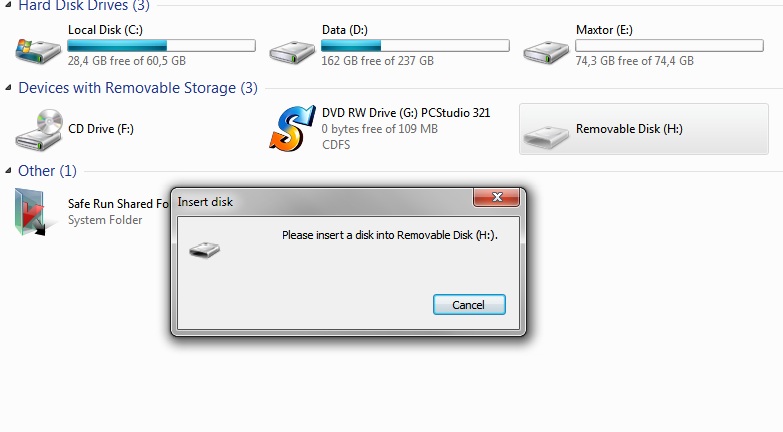Click the Maxtor (E:) capacity bar

point(669,46)
